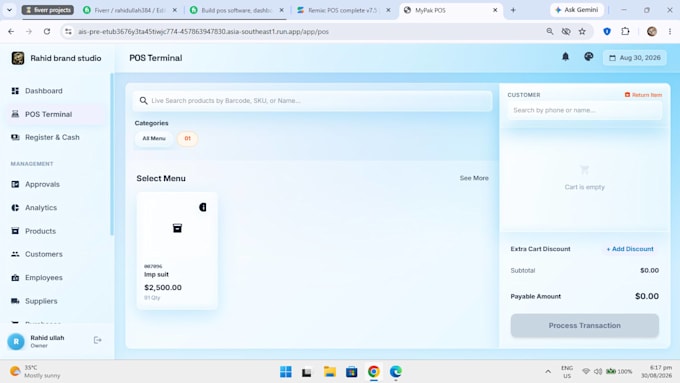Click the Customers people icon
The width and height of the screenshot is (680, 383).
[x=15, y=254]
